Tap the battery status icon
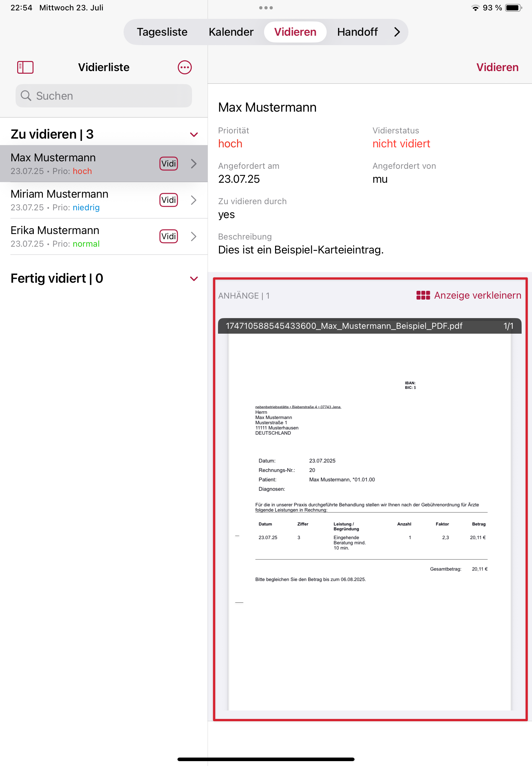This screenshot has width=532, height=766. click(x=513, y=8)
